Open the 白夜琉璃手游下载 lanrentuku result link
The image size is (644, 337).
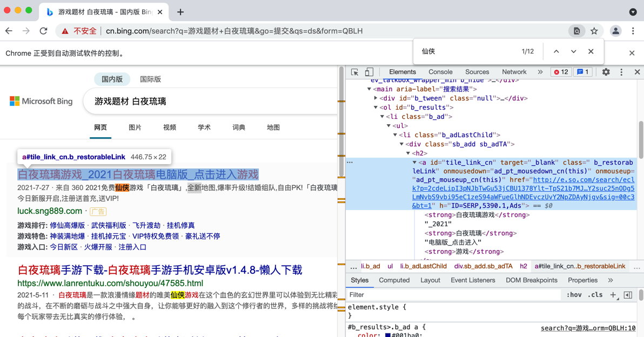[x=160, y=269]
